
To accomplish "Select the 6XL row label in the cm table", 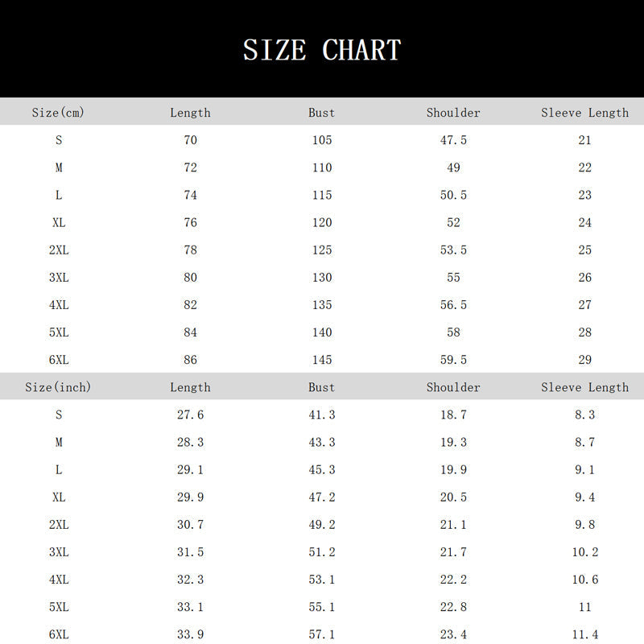I will click(59, 360).
